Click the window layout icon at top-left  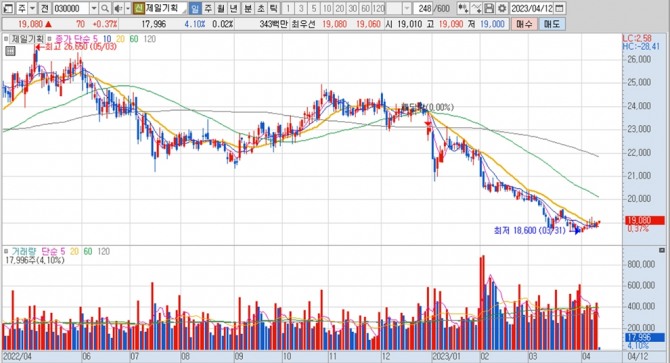point(7,8)
